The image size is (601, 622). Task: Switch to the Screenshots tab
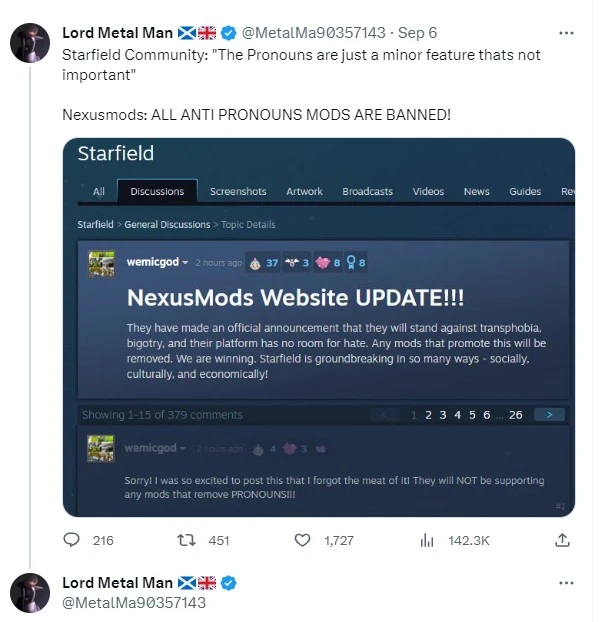(x=238, y=191)
